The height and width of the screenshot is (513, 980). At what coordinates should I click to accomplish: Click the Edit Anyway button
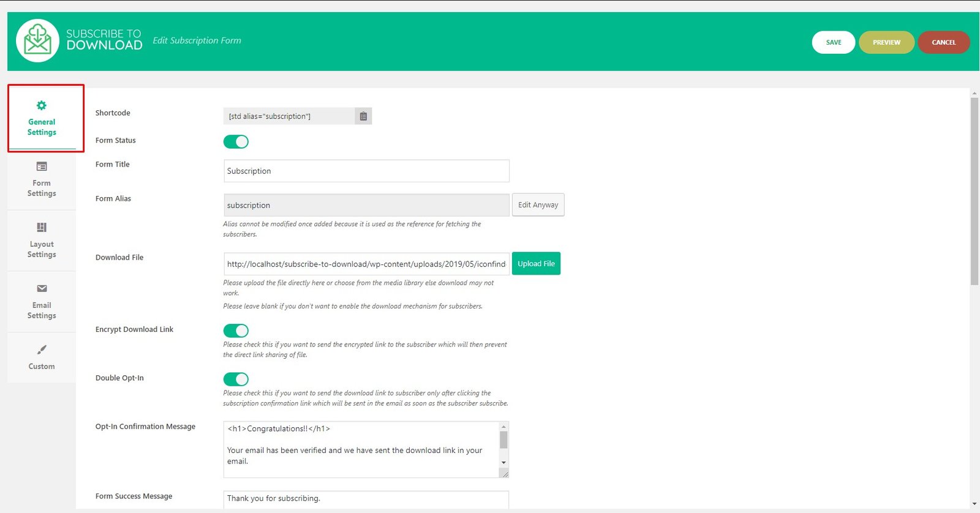pos(538,205)
